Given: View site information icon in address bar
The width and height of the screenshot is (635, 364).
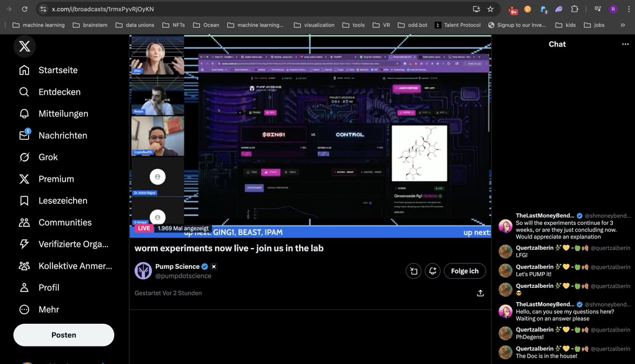Looking at the screenshot, I should coord(43,9).
